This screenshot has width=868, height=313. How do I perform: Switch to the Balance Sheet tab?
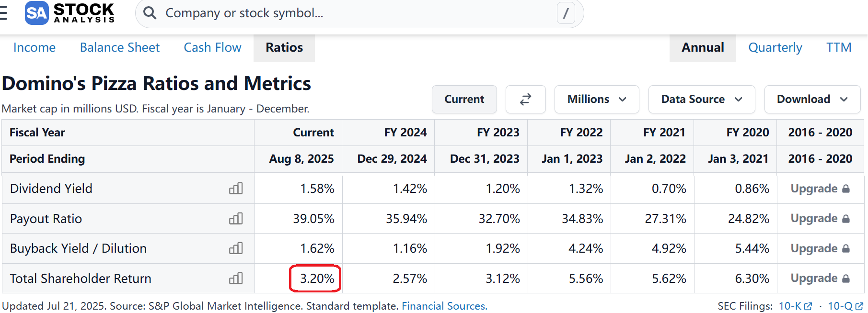pyautogui.click(x=120, y=47)
